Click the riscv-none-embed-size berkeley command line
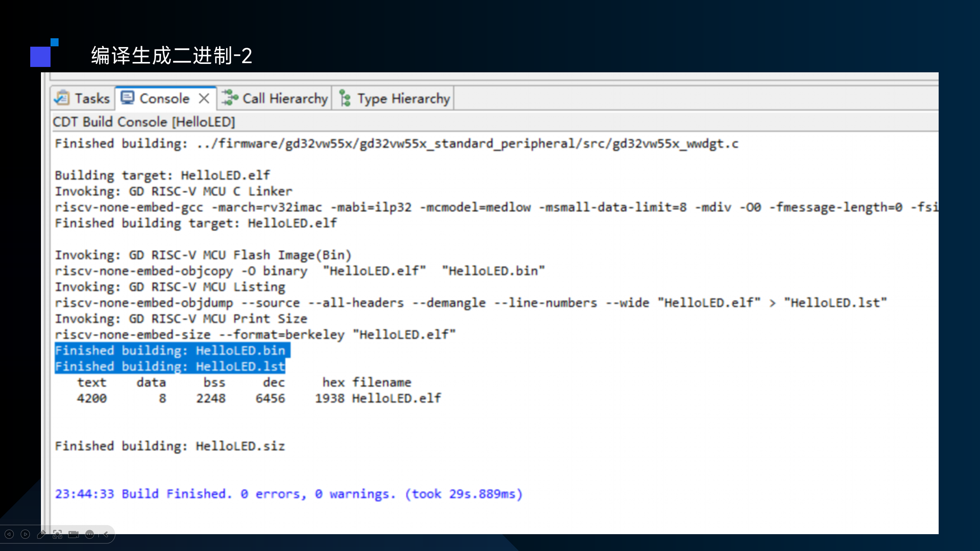The image size is (980, 551). click(255, 335)
